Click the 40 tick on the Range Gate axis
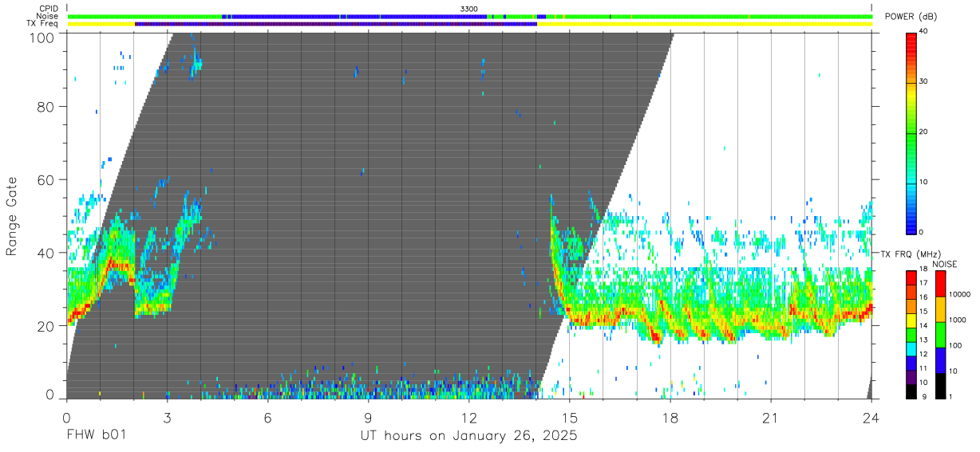 point(46,253)
